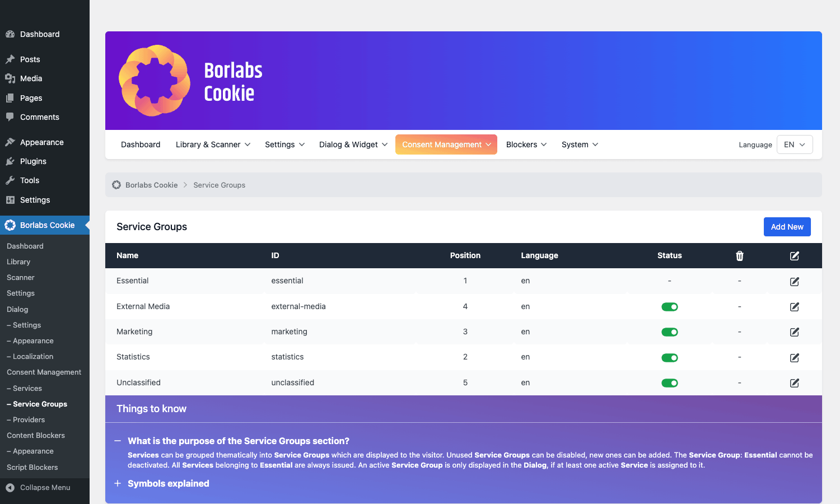Toggle External Media status switch
The width and height of the screenshot is (840, 504).
670,307
